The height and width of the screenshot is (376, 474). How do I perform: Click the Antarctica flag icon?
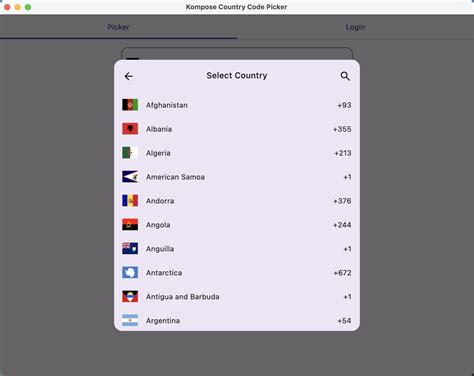coord(130,273)
